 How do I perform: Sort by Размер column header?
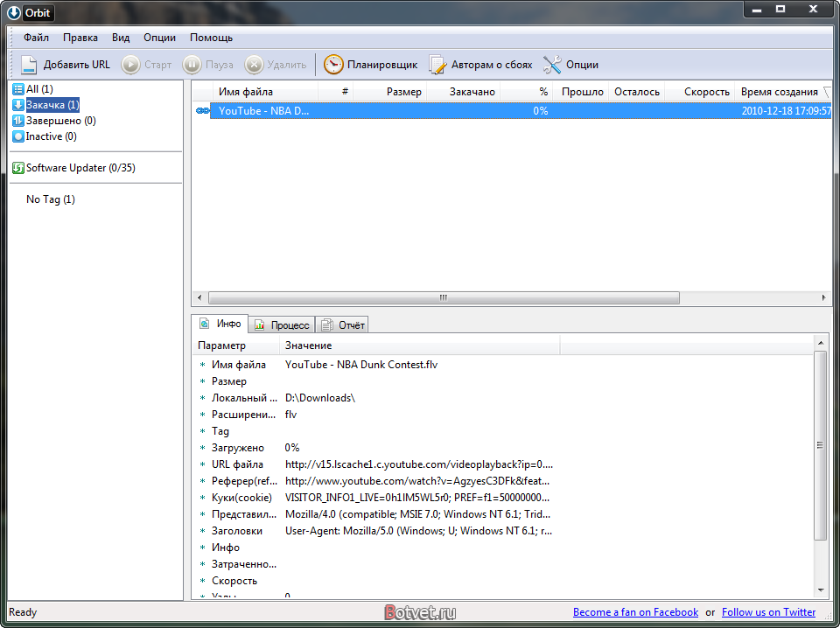click(390, 92)
